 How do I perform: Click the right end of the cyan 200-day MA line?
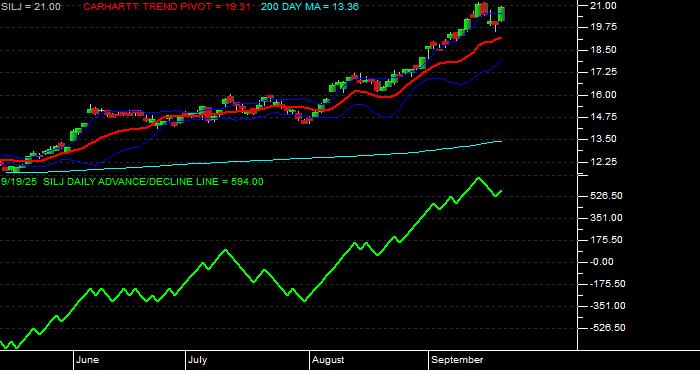coord(501,141)
